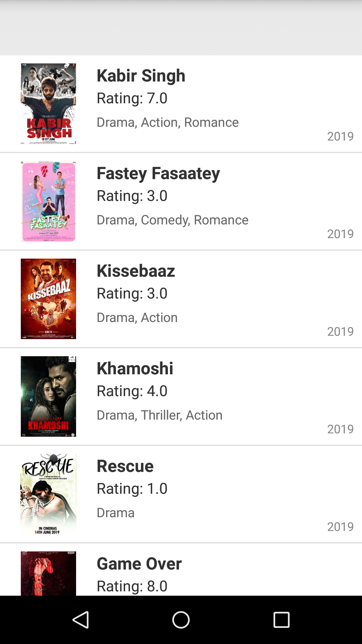Viewport: 362px width, 644px height.
Task: Open the Game Over title
Action: tap(139, 564)
